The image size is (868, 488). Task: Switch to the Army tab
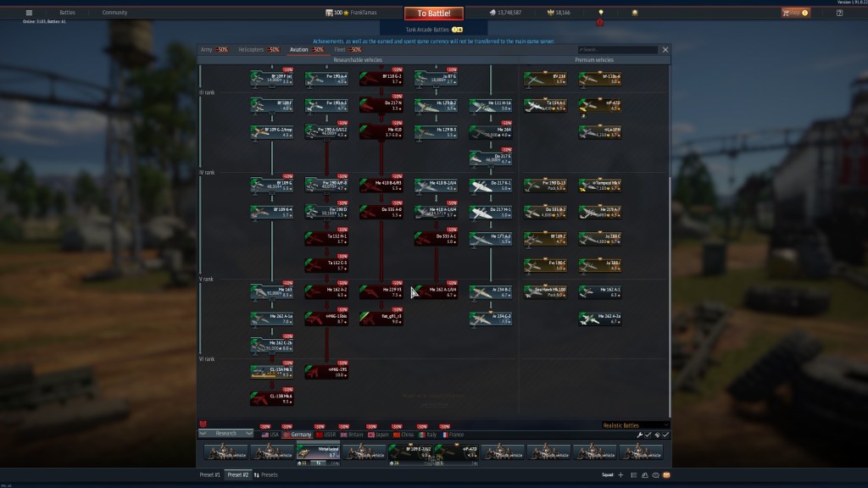coord(206,50)
